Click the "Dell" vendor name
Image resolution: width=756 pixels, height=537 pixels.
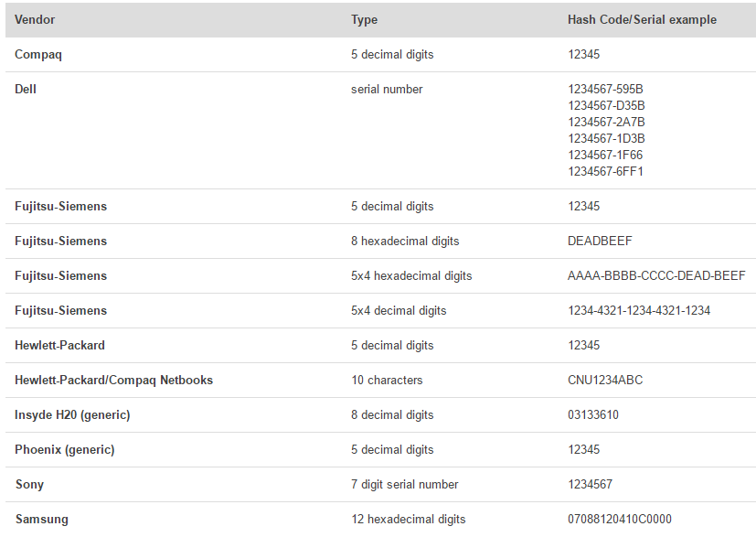26,90
